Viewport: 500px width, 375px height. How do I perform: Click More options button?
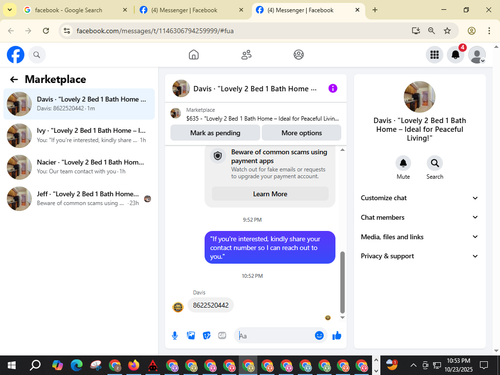302,133
